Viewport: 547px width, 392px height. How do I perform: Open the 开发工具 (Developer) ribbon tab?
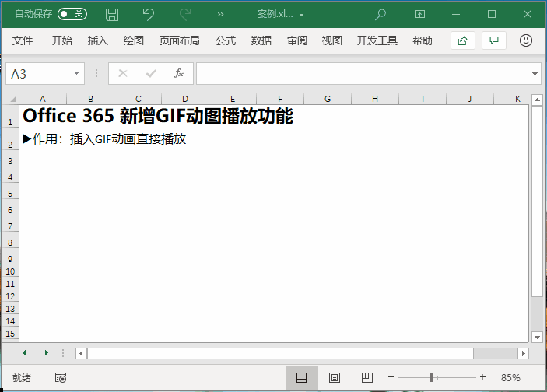coord(377,40)
